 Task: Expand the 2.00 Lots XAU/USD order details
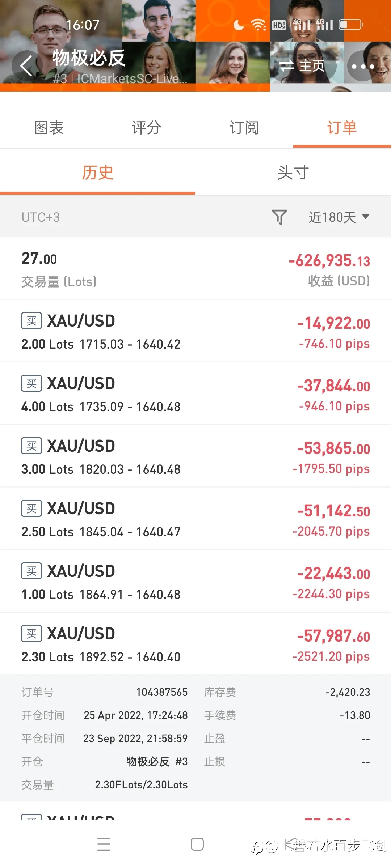195,331
